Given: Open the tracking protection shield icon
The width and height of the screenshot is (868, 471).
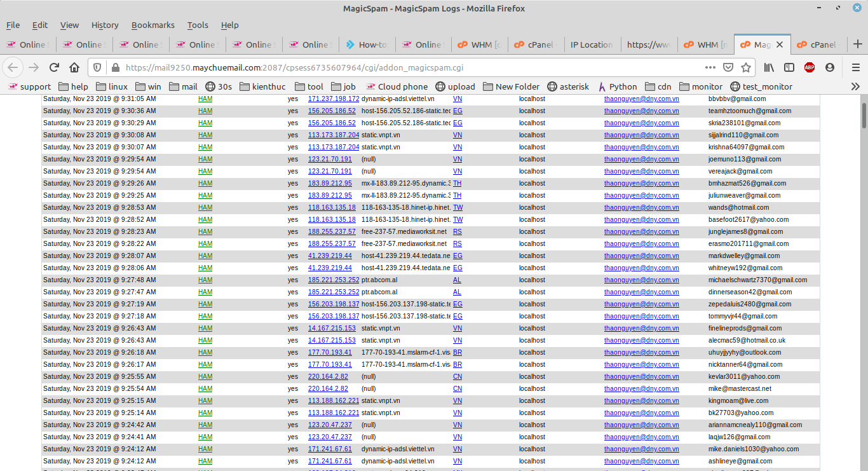Looking at the screenshot, I should (x=97, y=67).
